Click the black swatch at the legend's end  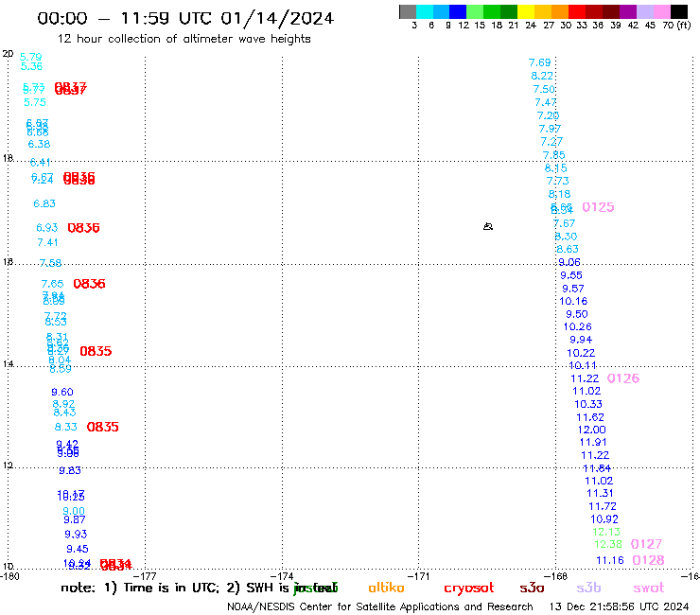pyautogui.click(x=678, y=11)
